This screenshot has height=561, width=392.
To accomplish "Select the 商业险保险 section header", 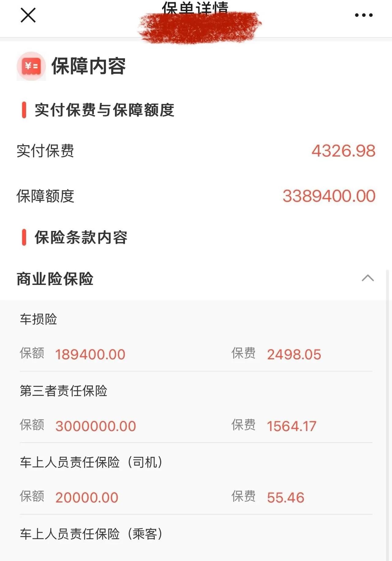I will coord(55,279).
